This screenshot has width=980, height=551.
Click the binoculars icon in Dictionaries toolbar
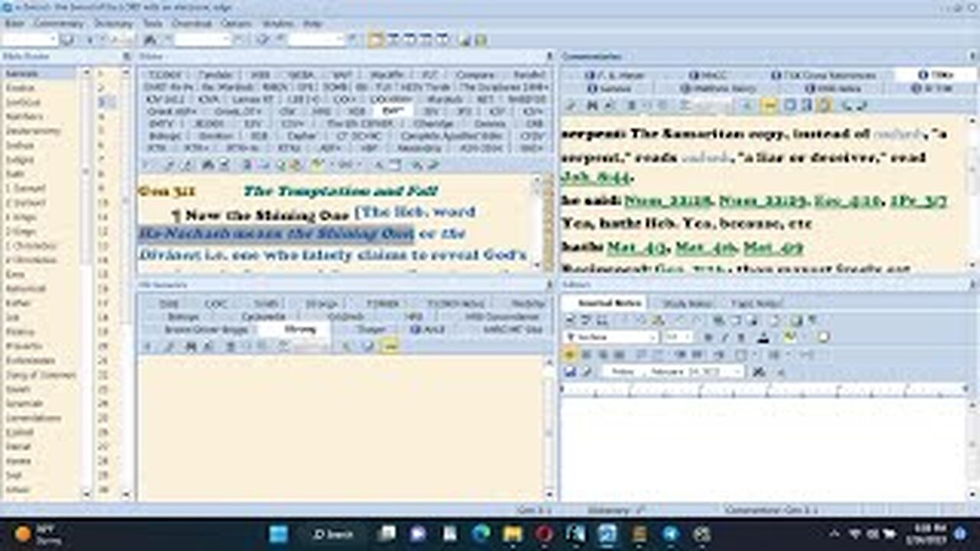tap(189, 347)
